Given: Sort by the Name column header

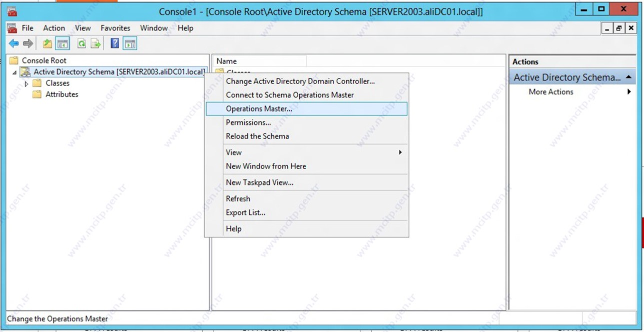Looking at the screenshot, I should point(260,61).
